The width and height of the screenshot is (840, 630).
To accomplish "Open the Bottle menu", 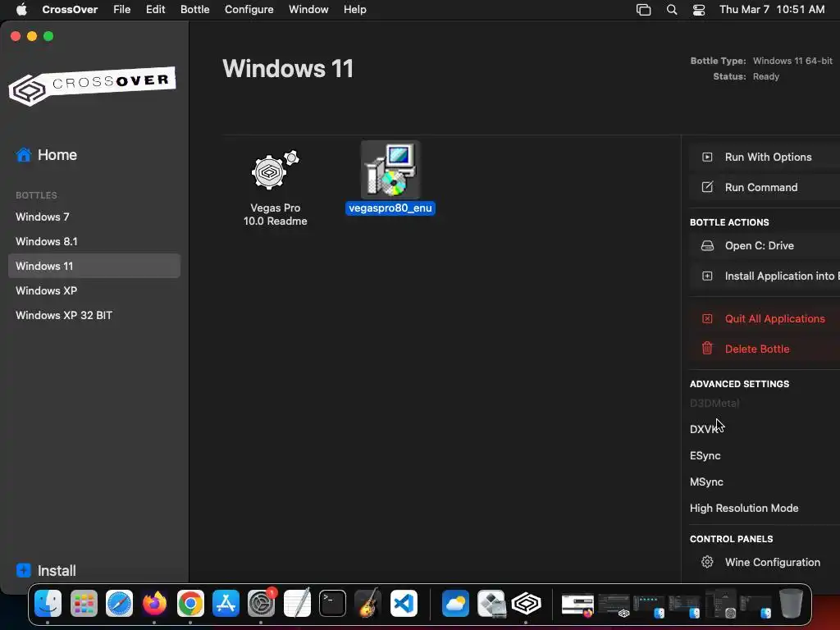I will [194, 10].
